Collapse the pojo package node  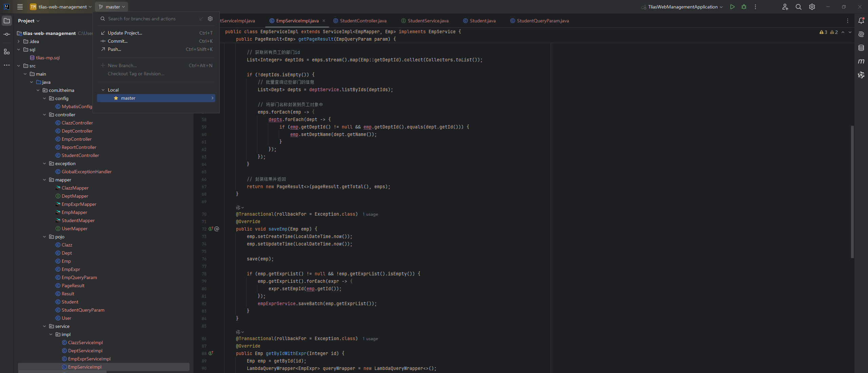[44, 237]
